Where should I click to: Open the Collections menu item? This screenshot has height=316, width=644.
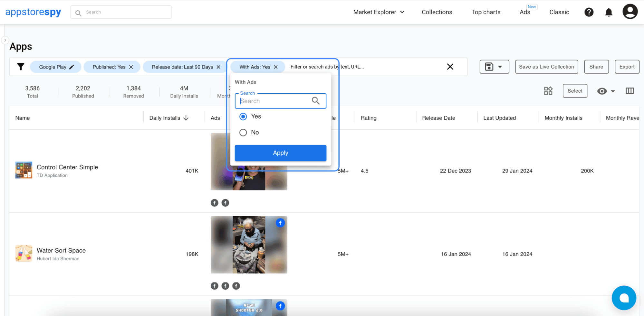[437, 12]
